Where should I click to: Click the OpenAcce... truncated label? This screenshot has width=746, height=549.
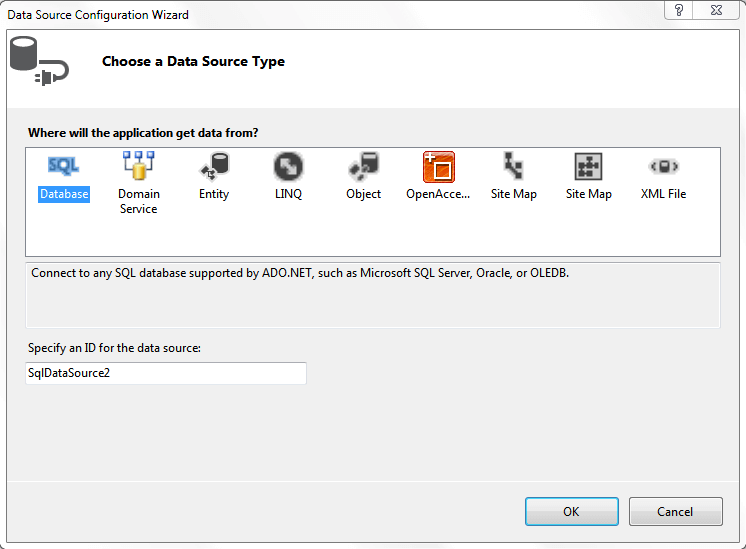point(438,194)
